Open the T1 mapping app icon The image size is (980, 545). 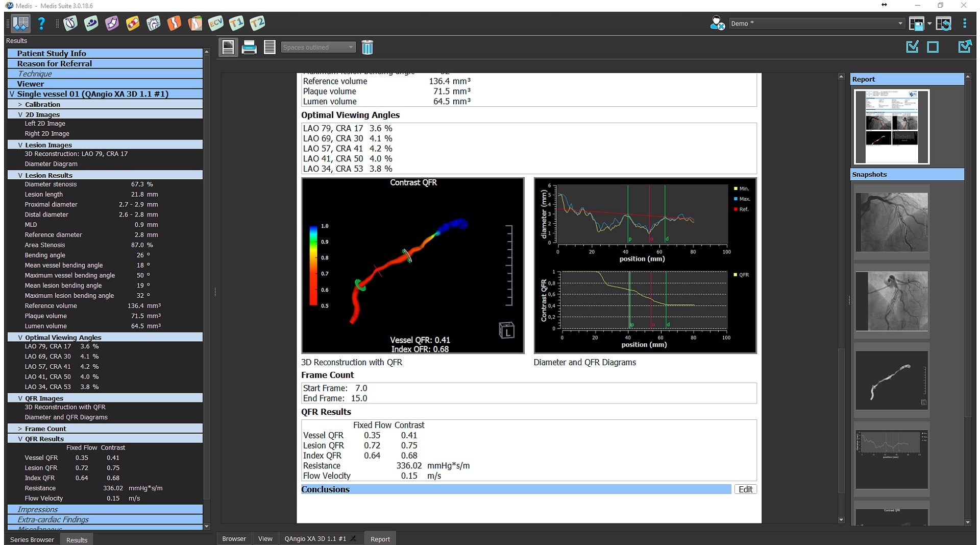pos(236,23)
